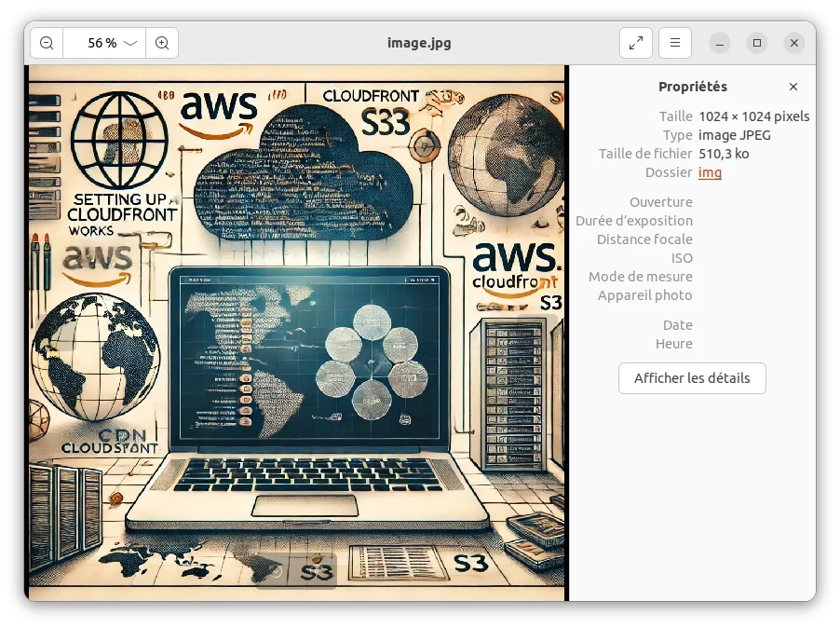Image resolution: width=840 pixels, height=628 pixels.
Task: Select the image JPEG type value
Action: [x=735, y=135]
